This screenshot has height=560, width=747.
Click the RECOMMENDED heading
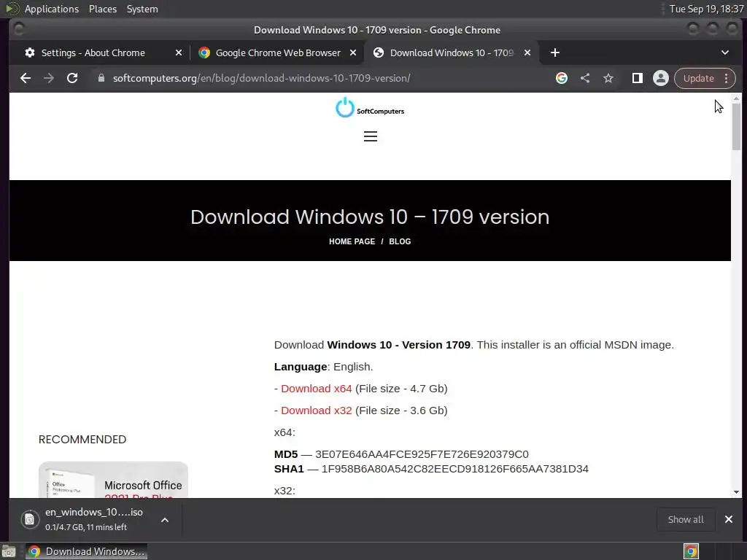coord(82,440)
